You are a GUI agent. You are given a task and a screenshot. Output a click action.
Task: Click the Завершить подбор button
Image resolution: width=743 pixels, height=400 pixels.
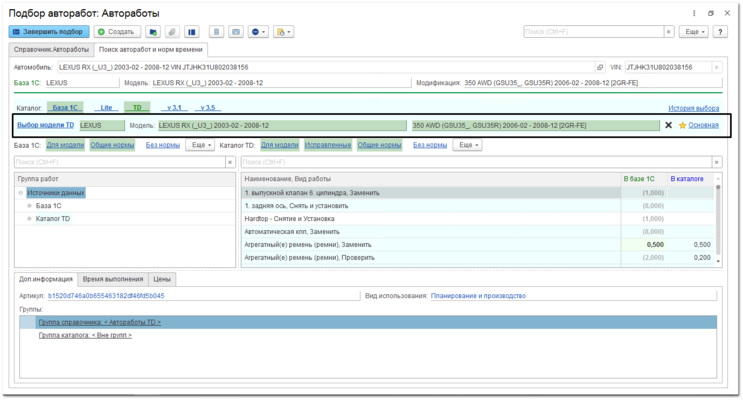49,32
